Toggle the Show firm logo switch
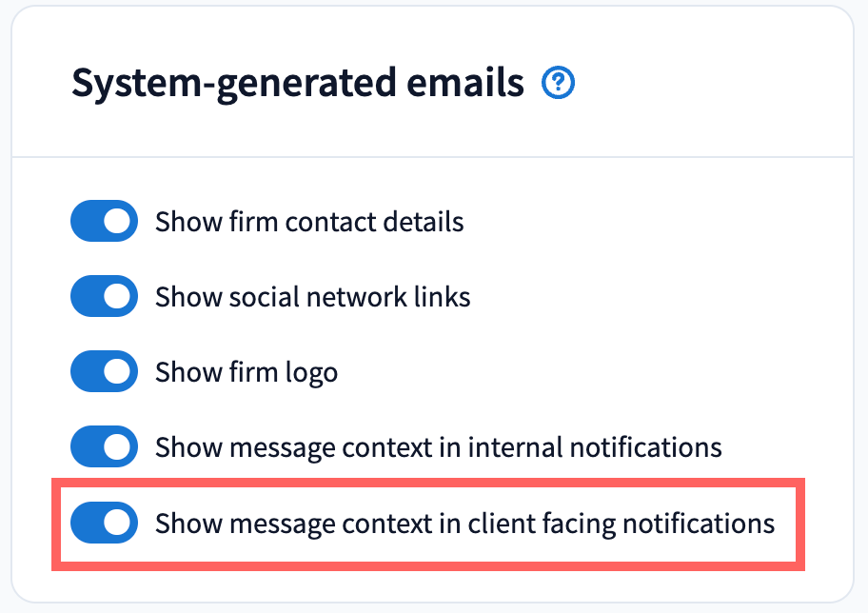Viewport: 868px width, 613px height. coord(104,371)
